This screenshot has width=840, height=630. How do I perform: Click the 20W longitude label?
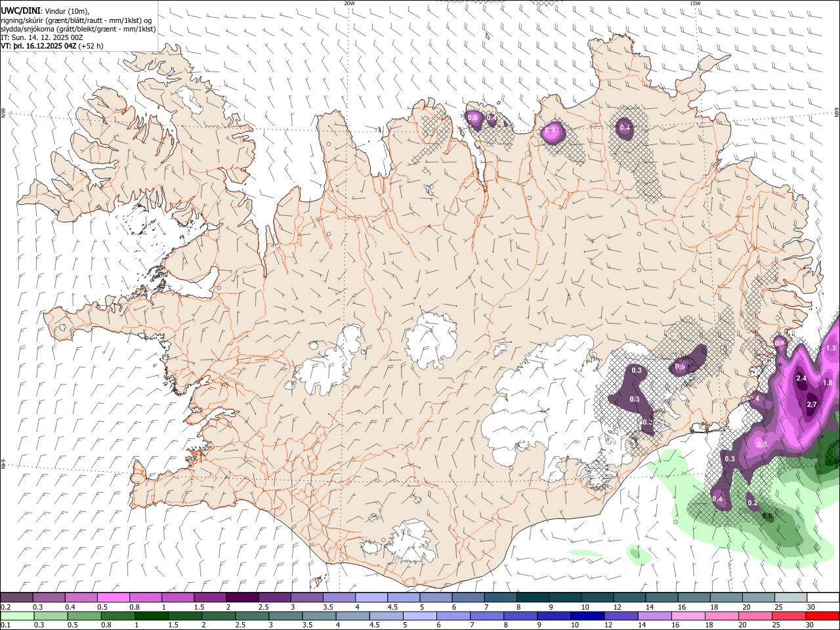click(x=349, y=3)
